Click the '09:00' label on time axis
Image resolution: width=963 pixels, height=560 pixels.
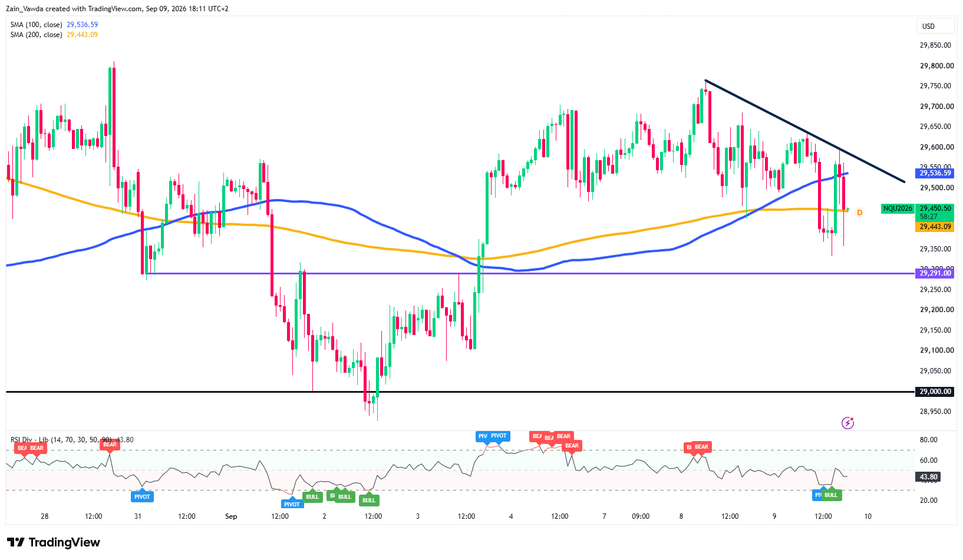(x=641, y=516)
